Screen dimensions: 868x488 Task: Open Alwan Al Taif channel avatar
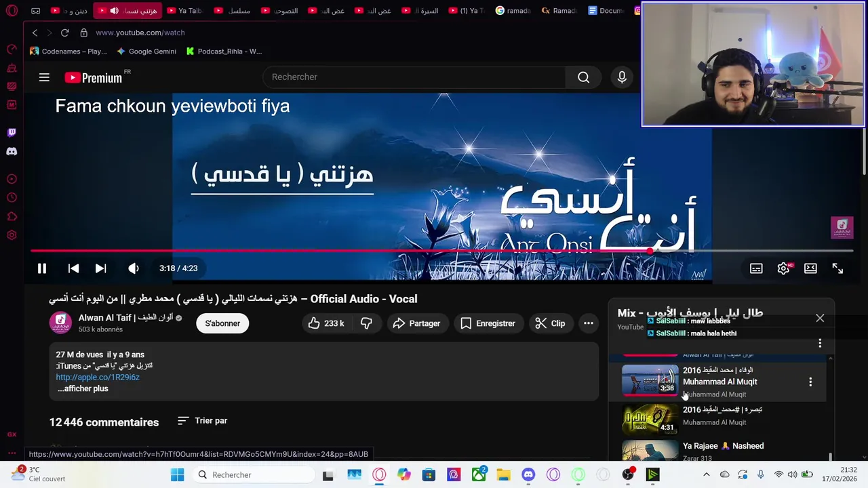click(x=60, y=323)
